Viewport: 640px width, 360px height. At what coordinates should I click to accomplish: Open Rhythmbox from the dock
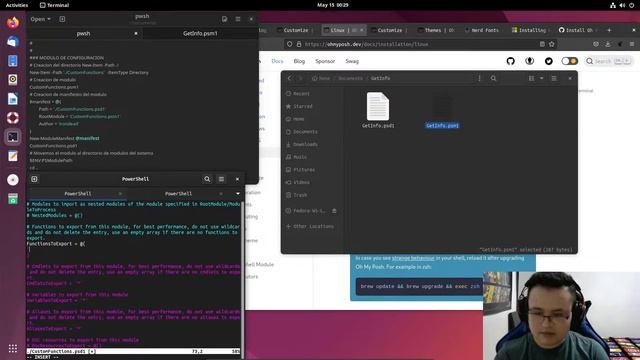point(13,80)
